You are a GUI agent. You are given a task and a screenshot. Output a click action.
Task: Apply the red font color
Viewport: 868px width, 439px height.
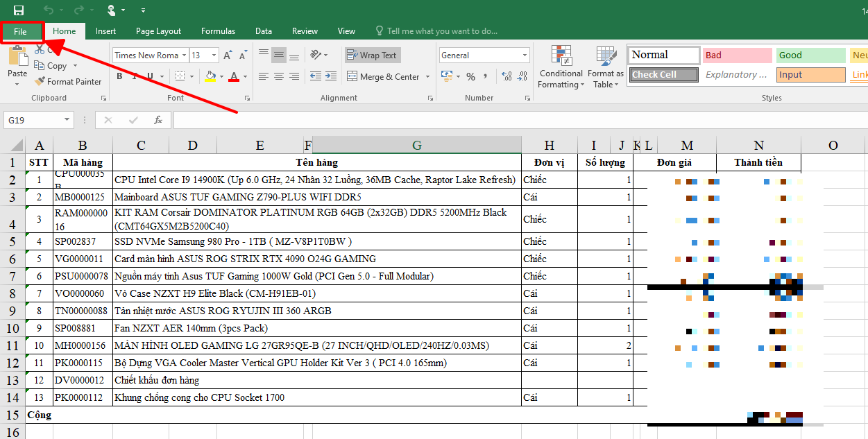coord(234,76)
